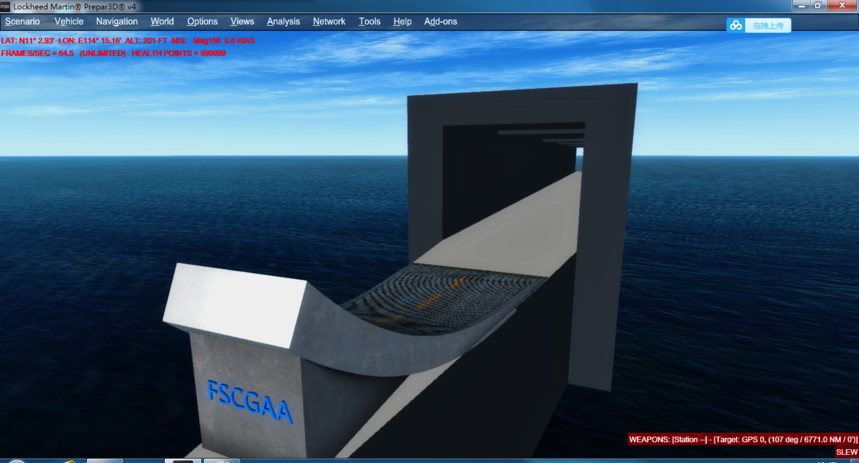Viewport: 859px width, 463px height.
Task: Open the World menu
Action: tap(162, 21)
